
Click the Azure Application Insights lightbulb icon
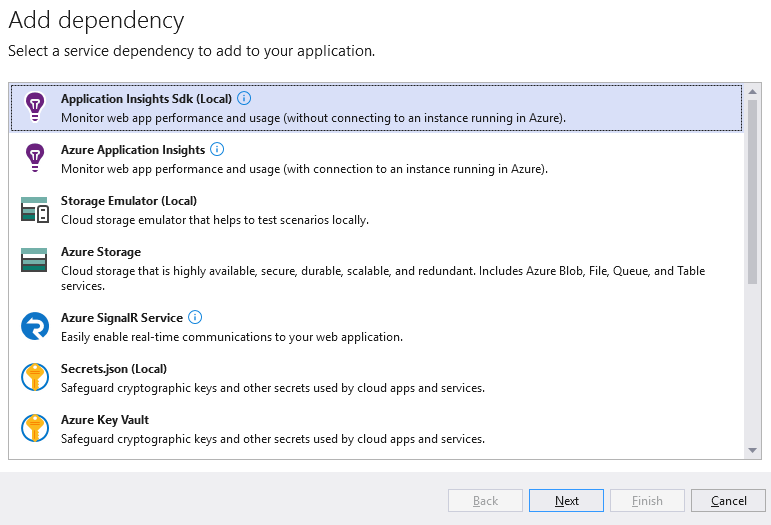tap(35, 158)
